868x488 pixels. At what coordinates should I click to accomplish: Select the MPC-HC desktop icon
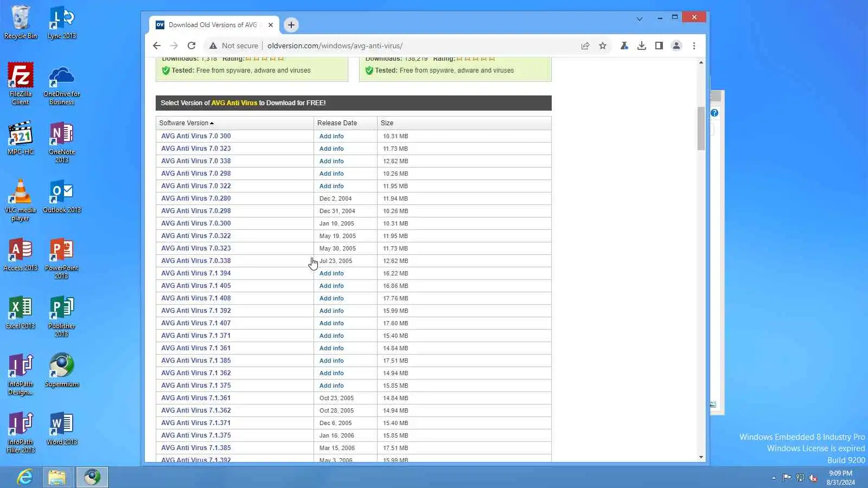pos(21,138)
